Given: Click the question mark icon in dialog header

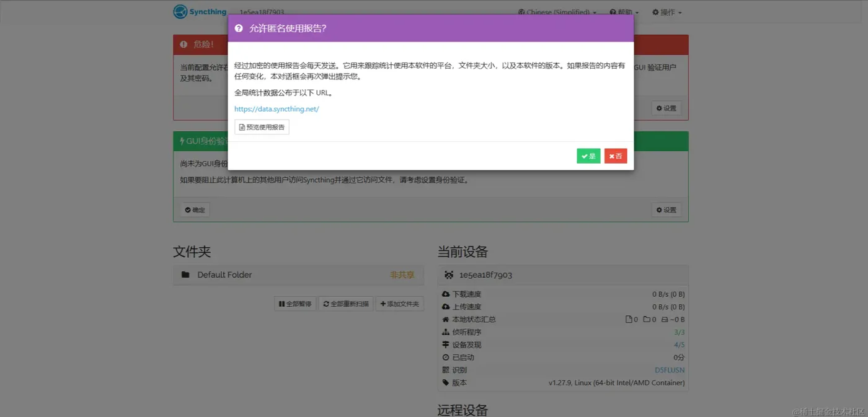Looking at the screenshot, I should pyautogui.click(x=239, y=29).
